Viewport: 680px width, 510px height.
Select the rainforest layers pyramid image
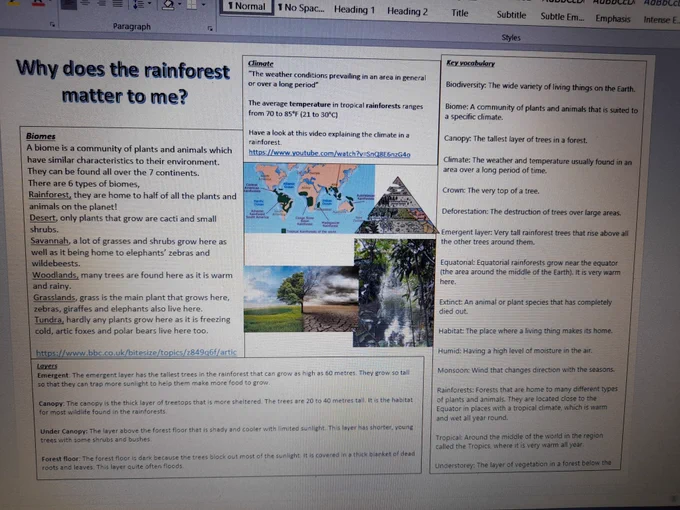click(x=397, y=206)
